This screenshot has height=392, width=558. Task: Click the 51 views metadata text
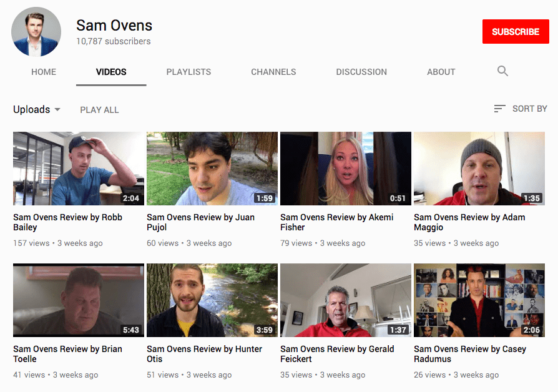coord(163,375)
